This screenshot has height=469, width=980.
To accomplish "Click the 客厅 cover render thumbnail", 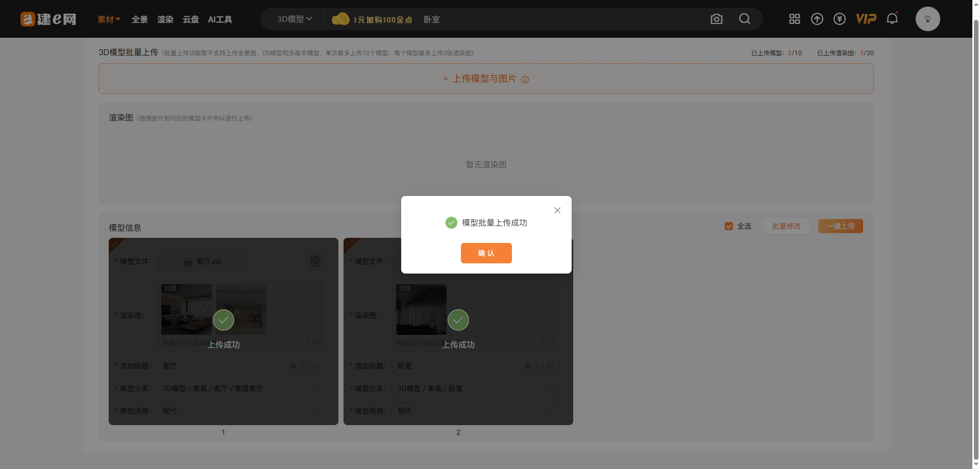I will [186, 309].
